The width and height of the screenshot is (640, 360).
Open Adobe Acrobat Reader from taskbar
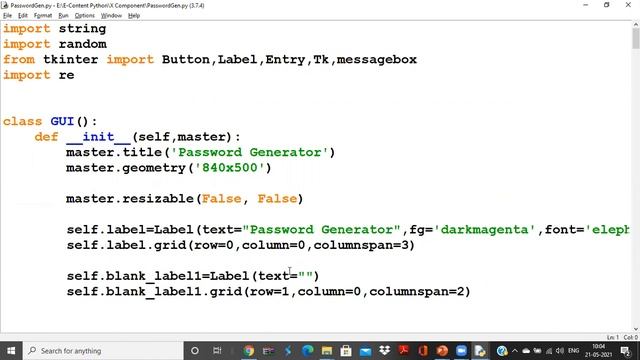pyautogui.click(x=404, y=351)
